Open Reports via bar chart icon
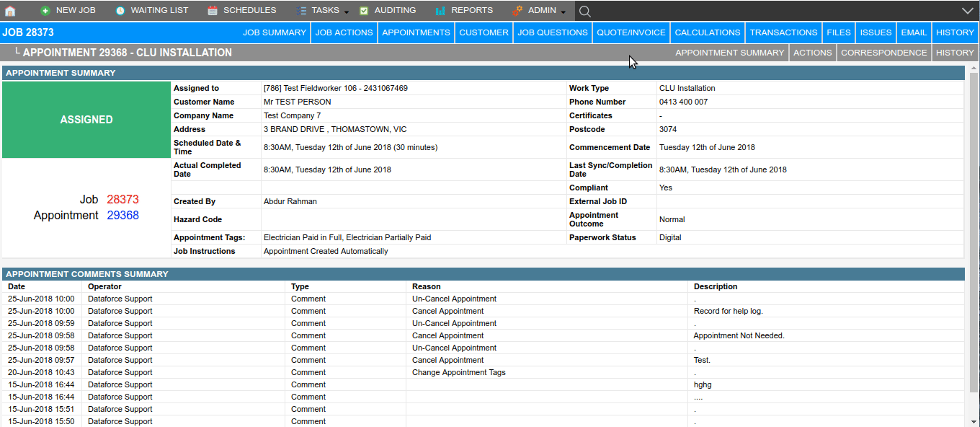The image size is (980, 427). [x=440, y=11]
